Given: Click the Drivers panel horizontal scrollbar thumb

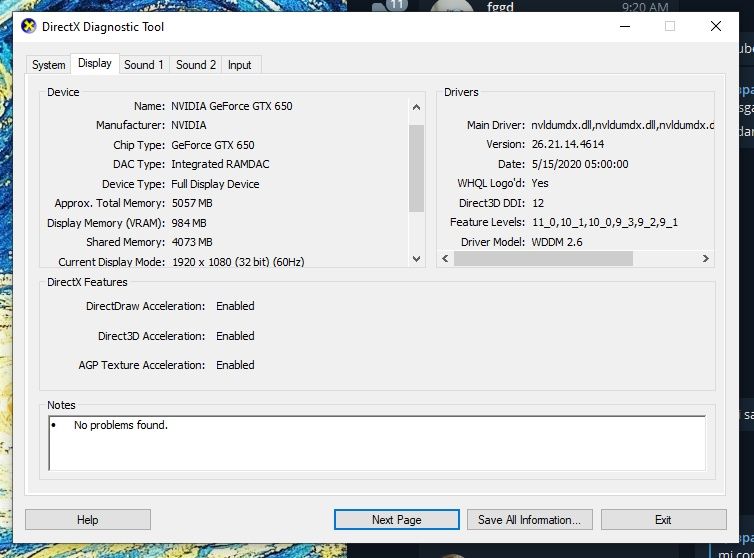Looking at the screenshot, I should [x=543, y=259].
